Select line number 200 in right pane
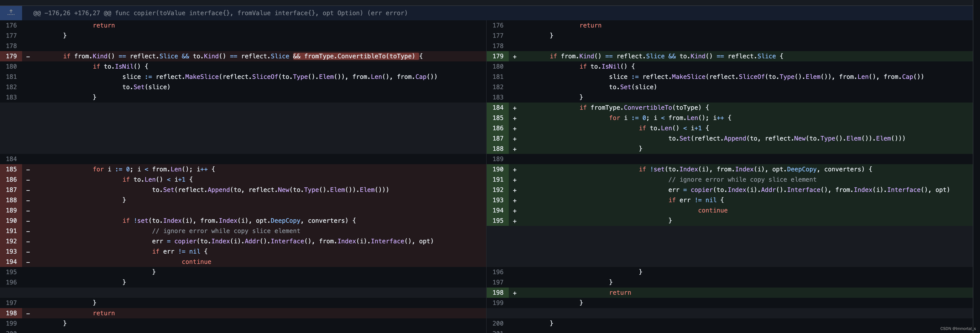The width and height of the screenshot is (980, 333). coord(498,323)
